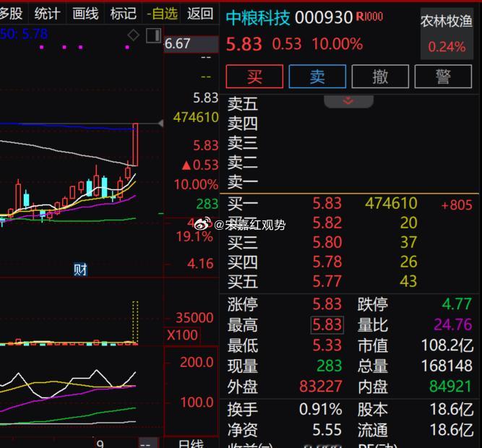This screenshot has height=448, width=482.
Task: Select the 买五 price 5.77
Action: (x=327, y=282)
